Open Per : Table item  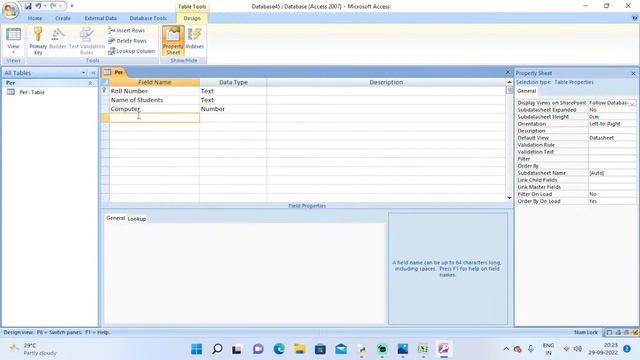pos(32,92)
